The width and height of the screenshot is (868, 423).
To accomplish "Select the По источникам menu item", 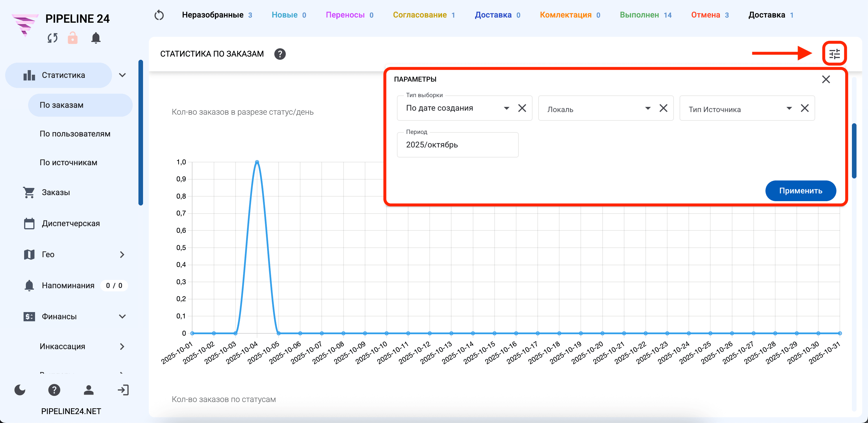I will pyautogui.click(x=68, y=162).
